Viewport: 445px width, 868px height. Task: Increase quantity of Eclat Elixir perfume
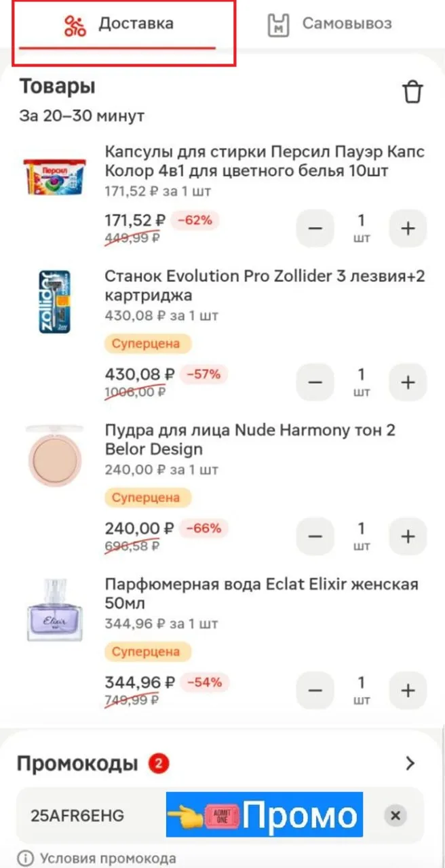point(408,690)
